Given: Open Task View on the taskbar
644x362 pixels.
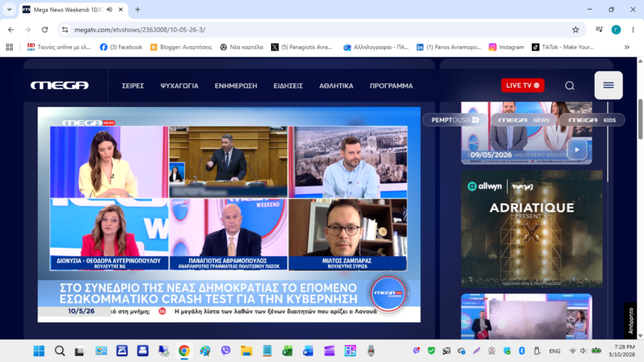Looking at the screenshot, I should (79, 351).
